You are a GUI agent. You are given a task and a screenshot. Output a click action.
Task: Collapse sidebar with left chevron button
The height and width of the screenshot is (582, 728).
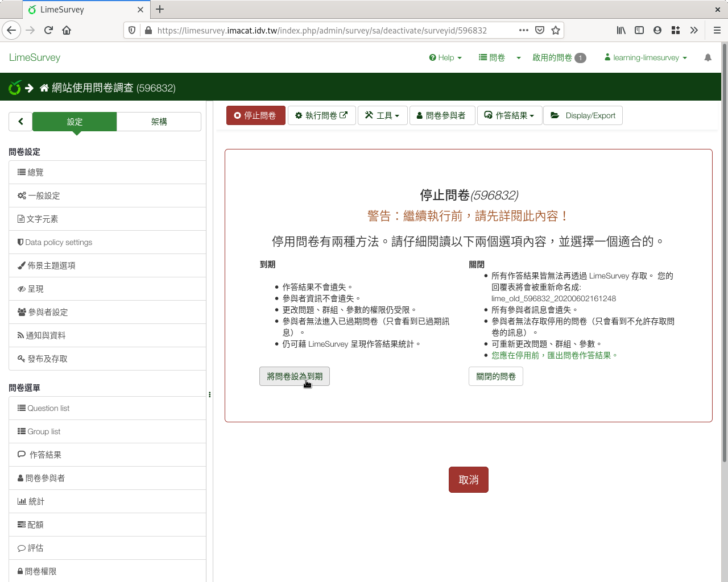tap(21, 121)
